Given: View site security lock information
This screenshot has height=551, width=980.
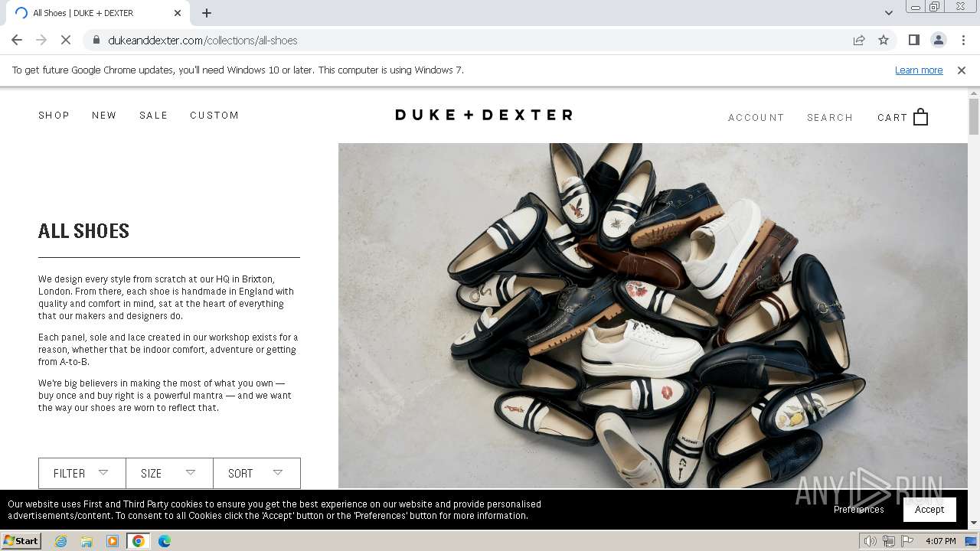Looking at the screenshot, I should [x=96, y=40].
